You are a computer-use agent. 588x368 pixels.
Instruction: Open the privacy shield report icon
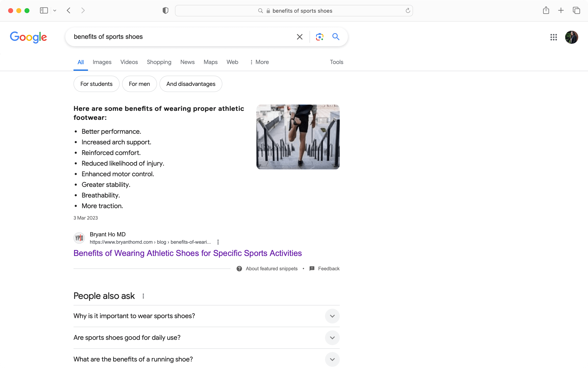[x=165, y=10]
